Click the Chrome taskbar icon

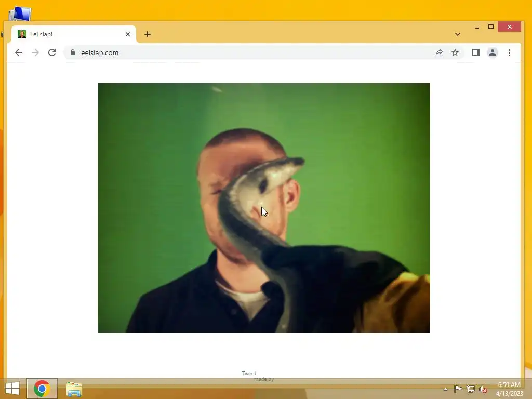[42, 389]
